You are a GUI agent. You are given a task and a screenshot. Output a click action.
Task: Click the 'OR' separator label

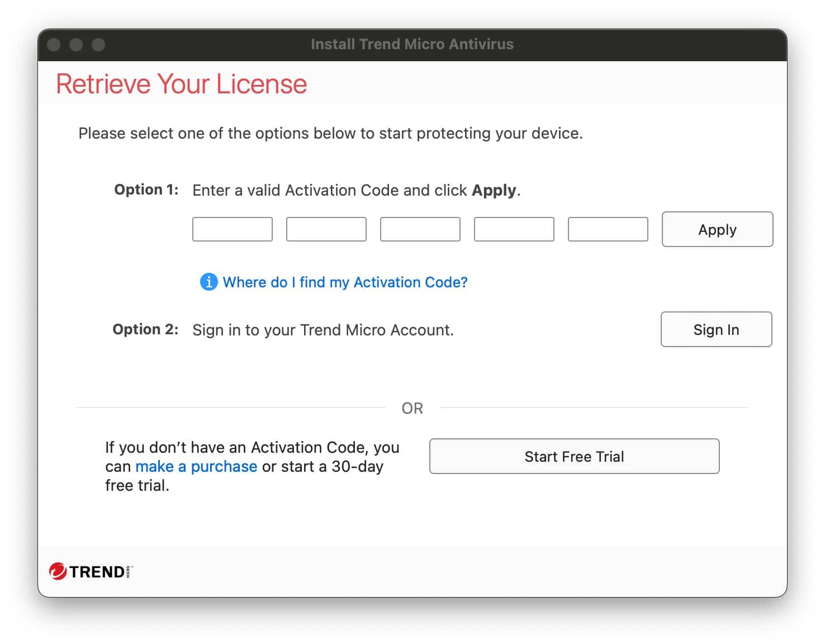click(412, 408)
